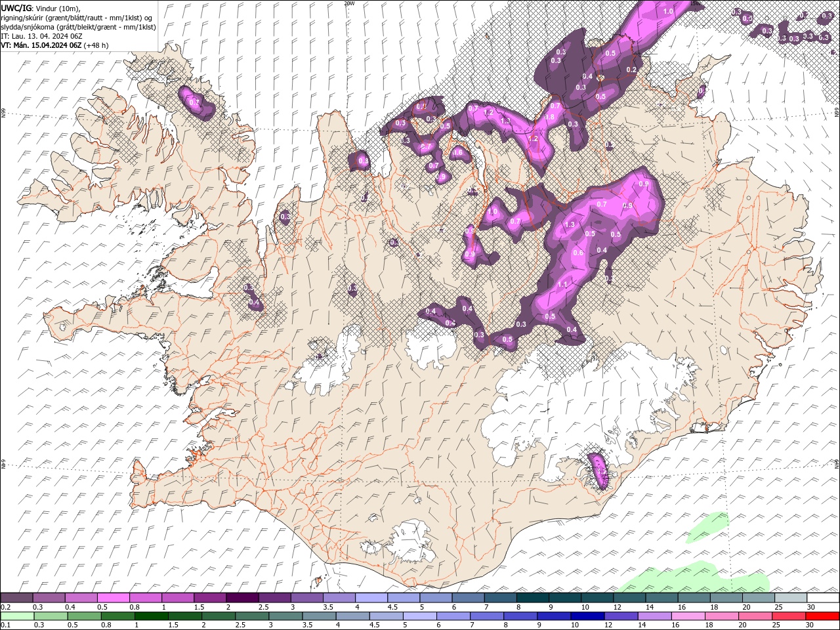
Task: Click the upper legend swatch between 0.2 and 0.3
Action: pyautogui.click(x=16, y=598)
